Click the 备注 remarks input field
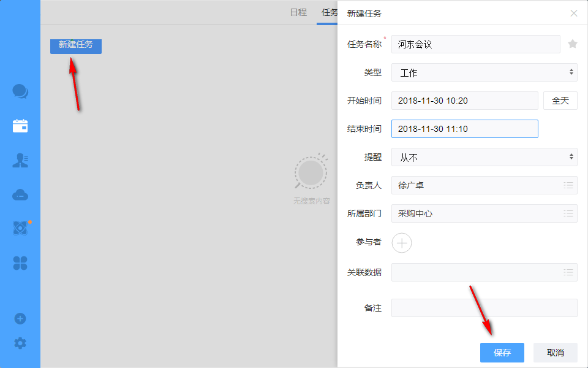Image resolution: width=588 pixels, height=368 pixels. 484,308
